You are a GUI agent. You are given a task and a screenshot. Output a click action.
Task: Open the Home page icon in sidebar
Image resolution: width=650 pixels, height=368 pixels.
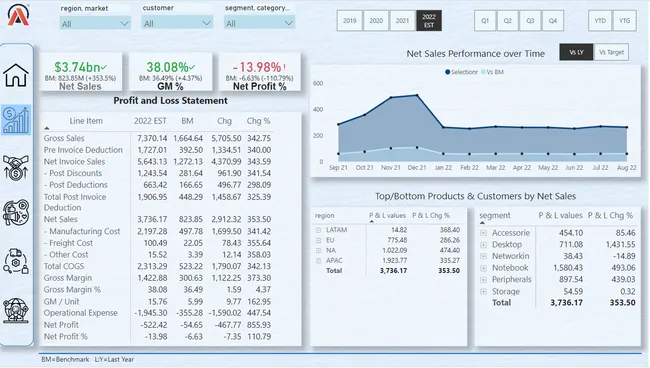click(x=16, y=75)
